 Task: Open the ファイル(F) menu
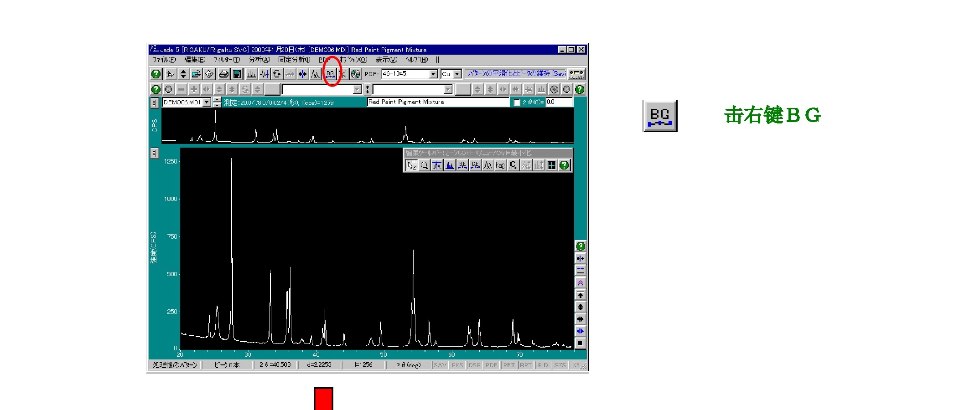point(164,60)
